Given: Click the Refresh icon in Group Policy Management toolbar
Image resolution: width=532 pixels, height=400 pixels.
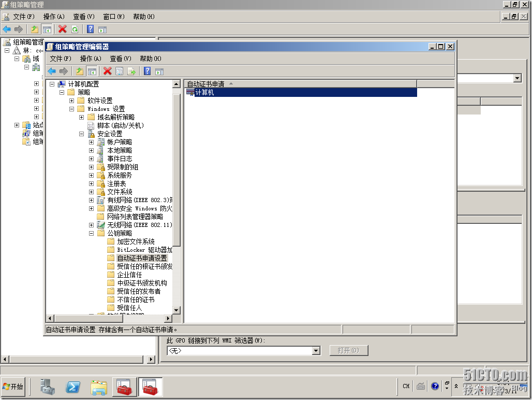Looking at the screenshot, I should 75,30.
